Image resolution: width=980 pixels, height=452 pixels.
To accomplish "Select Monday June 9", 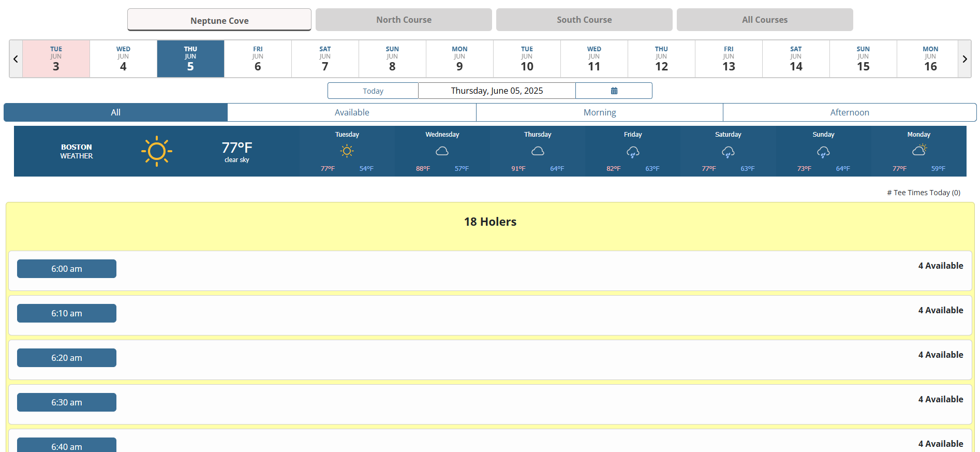I will (459, 59).
